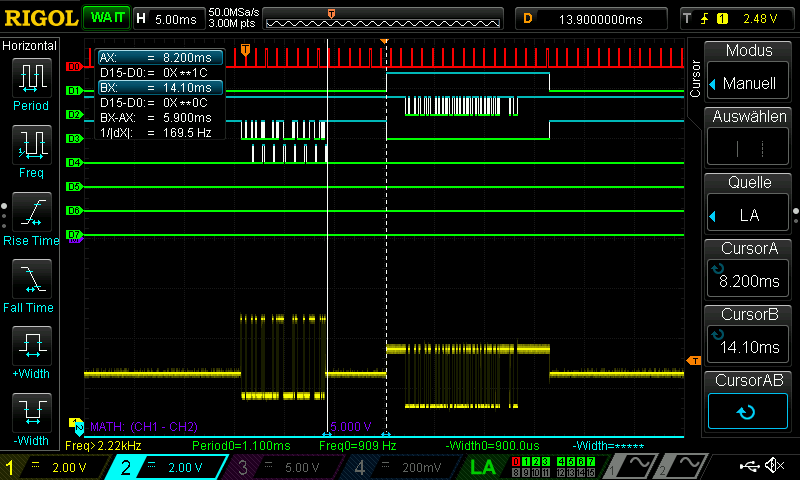Open the Horizontal menu label

(31, 46)
